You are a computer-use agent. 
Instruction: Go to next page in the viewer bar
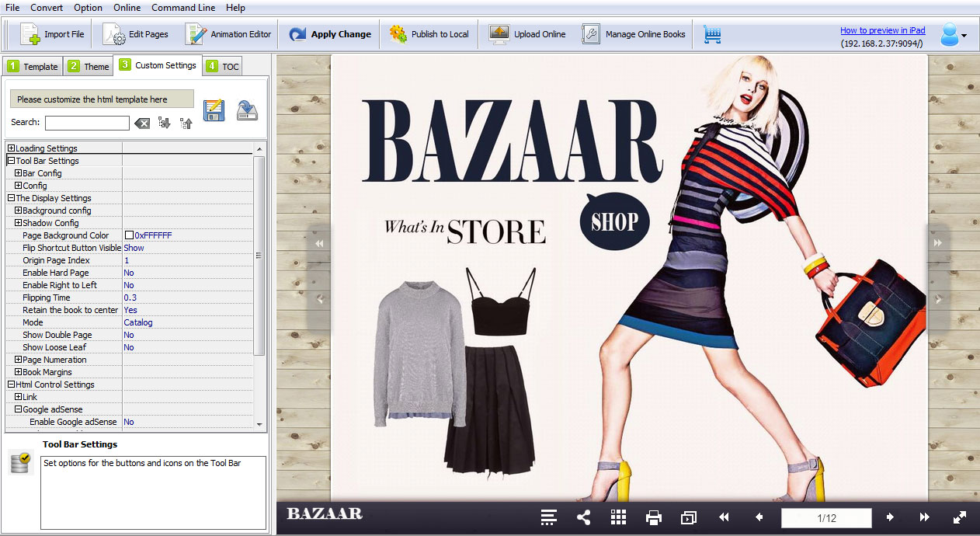890,517
